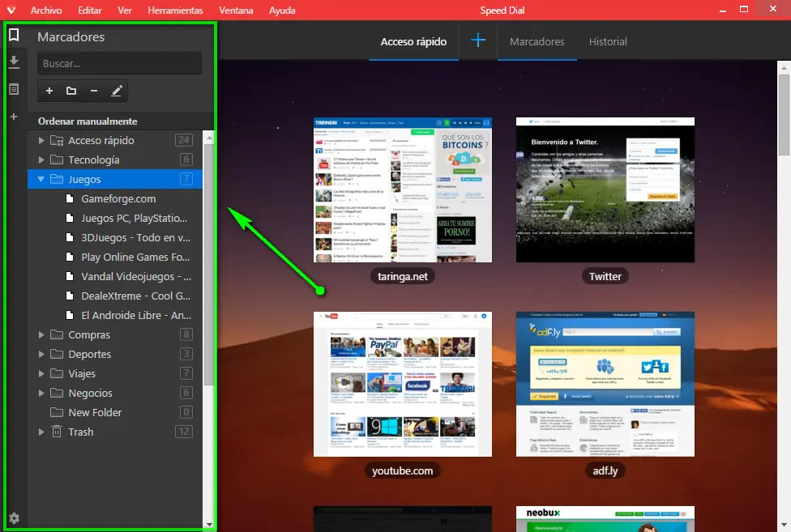
Task: Select the Vandal Videojuegos bookmark
Action: click(x=115, y=276)
